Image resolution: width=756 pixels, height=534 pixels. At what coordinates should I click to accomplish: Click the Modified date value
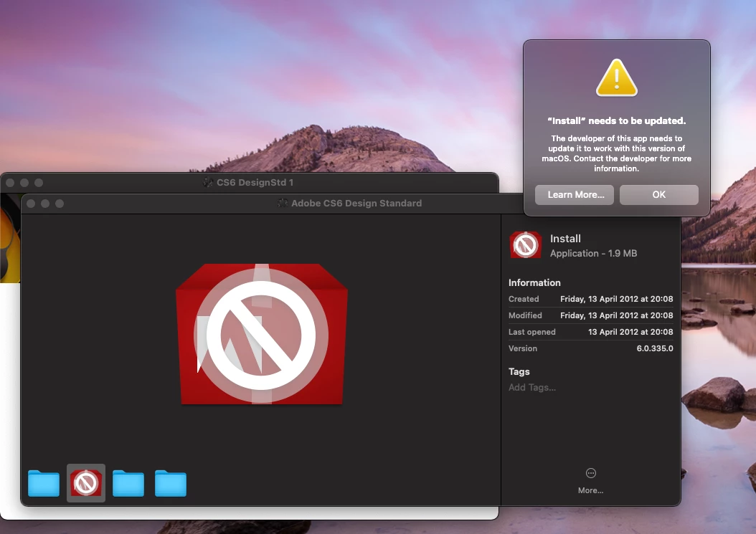point(617,315)
